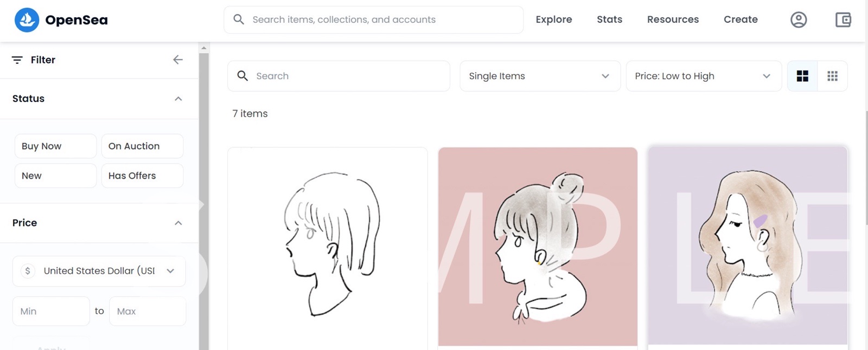Click the Create link
Viewport: 868px width, 350px height.
pos(741,20)
